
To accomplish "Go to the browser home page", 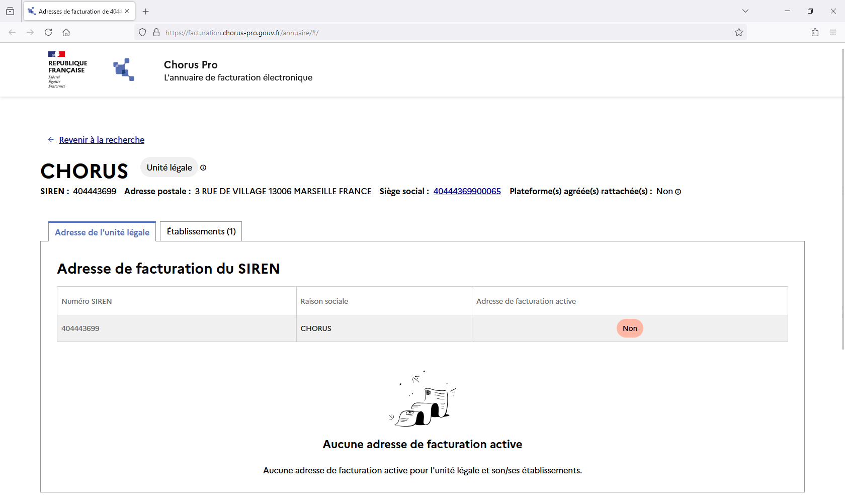I will pos(66,32).
